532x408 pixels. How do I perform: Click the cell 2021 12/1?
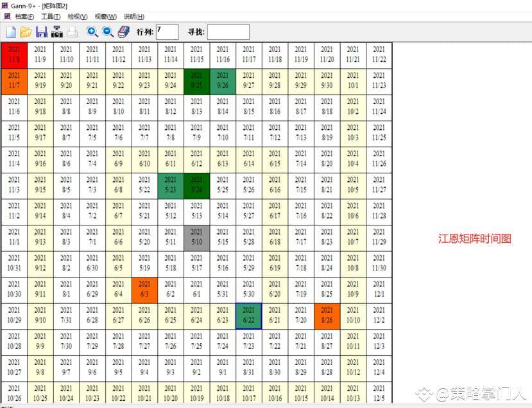[379, 290]
